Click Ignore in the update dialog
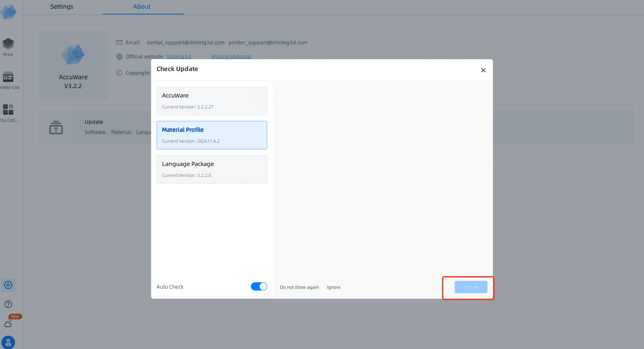The width and height of the screenshot is (644, 349). click(334, 287)
